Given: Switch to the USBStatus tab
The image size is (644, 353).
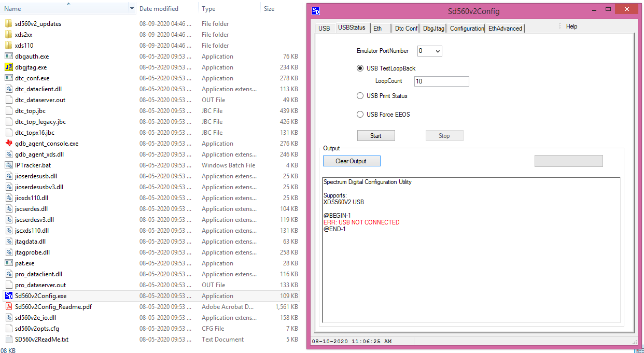Looking at the screenshot, I should pyautogui.click(x=352, y=27).
